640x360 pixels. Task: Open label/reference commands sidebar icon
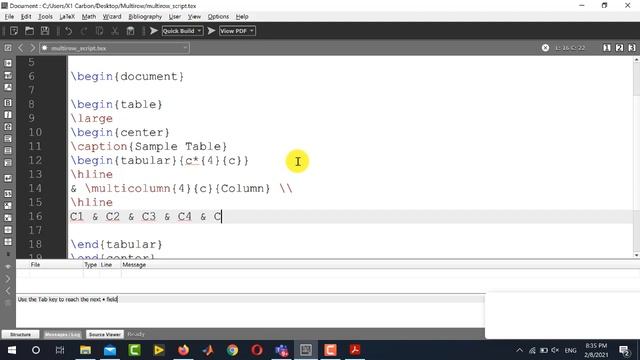(x=8, y=76)
